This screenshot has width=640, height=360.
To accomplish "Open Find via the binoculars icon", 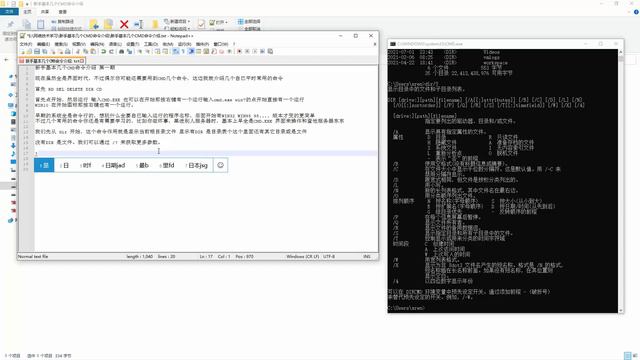I will click(x=122, y=51).
